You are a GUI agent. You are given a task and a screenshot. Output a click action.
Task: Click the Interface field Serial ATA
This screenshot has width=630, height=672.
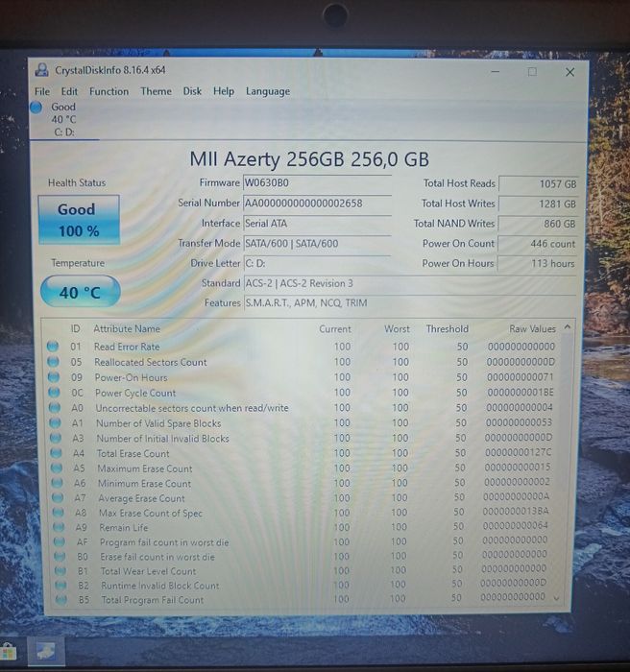(317, 224)
